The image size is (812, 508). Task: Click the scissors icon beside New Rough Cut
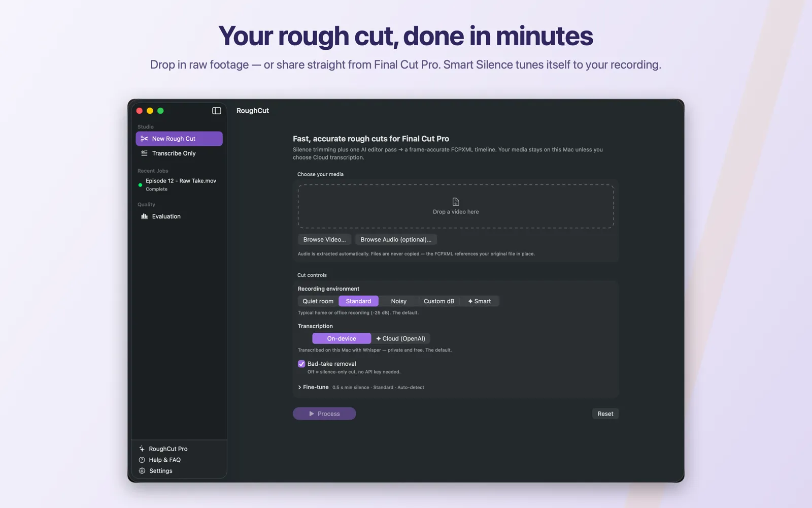coord(144,139)
